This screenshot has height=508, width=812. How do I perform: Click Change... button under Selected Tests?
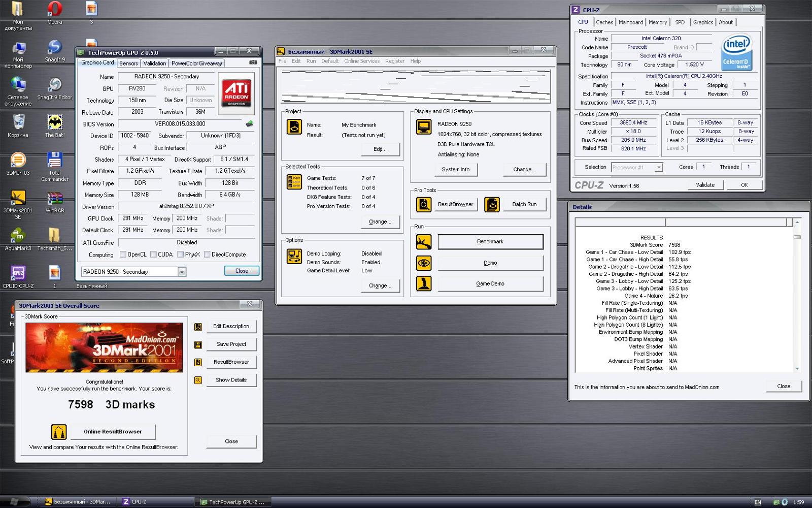click(380, 222)
